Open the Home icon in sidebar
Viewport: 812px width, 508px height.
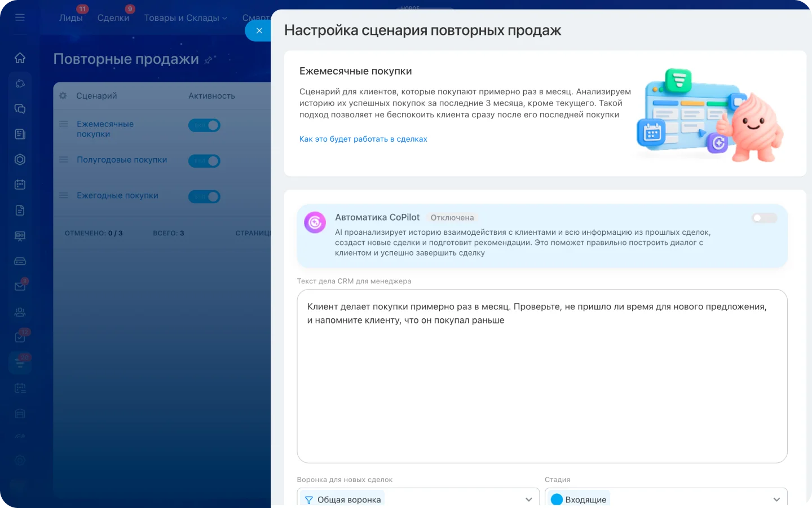click(20, 58)
